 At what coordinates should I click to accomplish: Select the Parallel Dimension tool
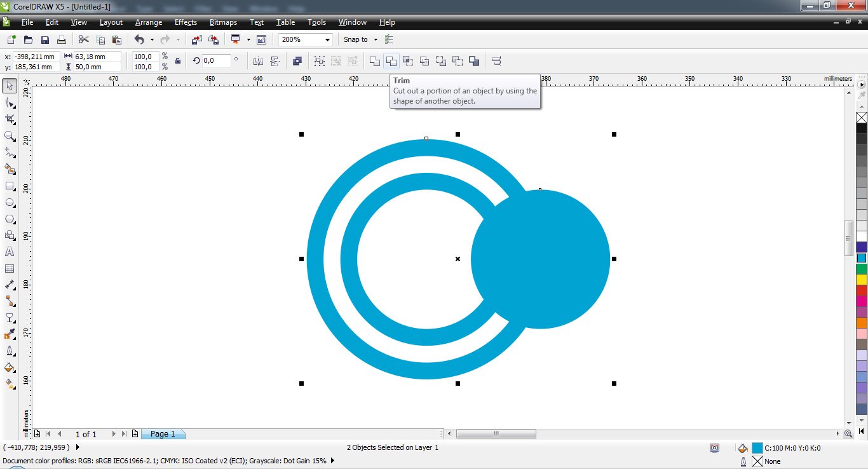click(x=10, y=285)
